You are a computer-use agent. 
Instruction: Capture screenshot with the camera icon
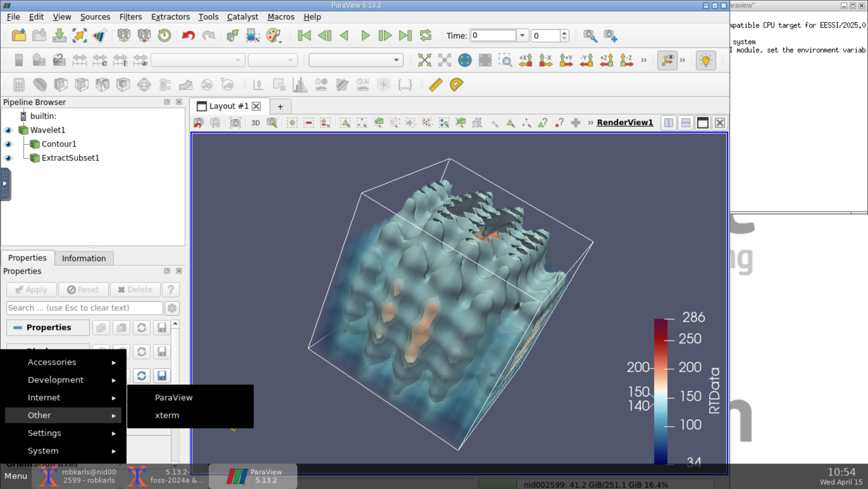pos(235,123)
